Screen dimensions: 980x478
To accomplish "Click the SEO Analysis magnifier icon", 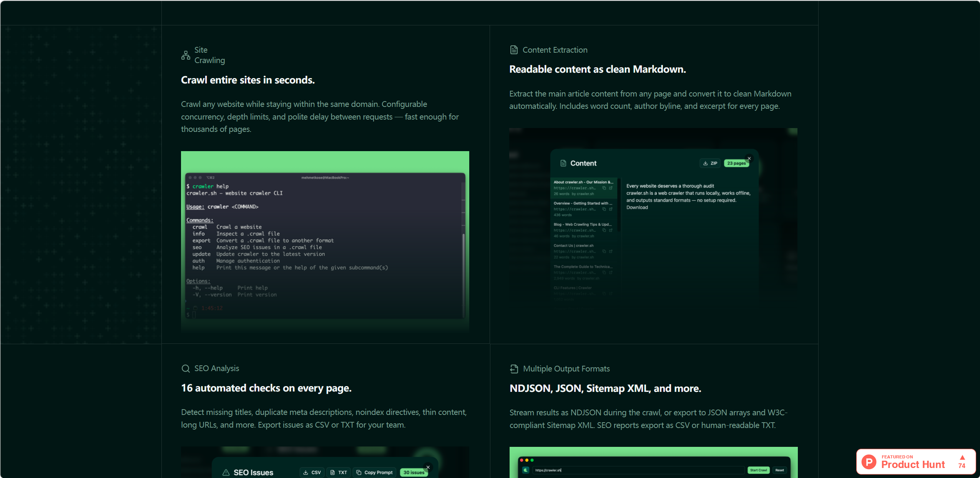I will 186,368.
